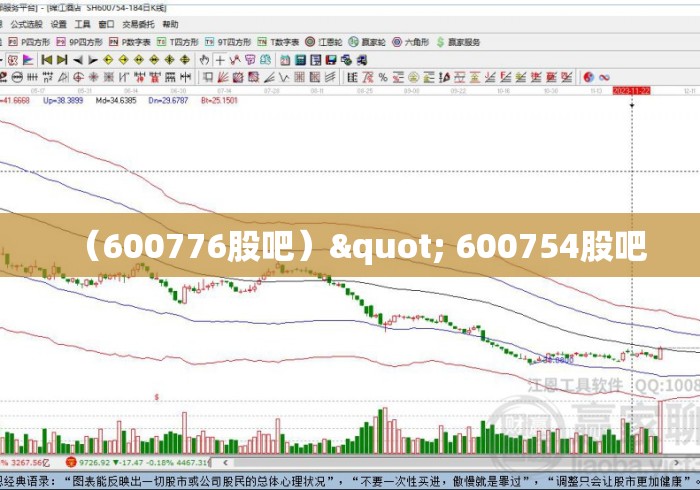Select the T四方形 tool button
Screen dimensions: 700x490
click(x=177, y=42)
